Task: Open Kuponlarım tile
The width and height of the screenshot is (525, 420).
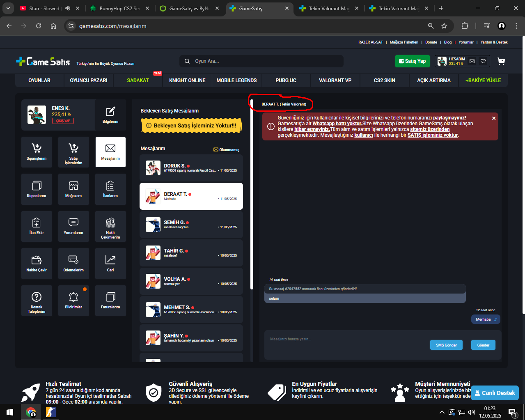Action: [37, 189]
